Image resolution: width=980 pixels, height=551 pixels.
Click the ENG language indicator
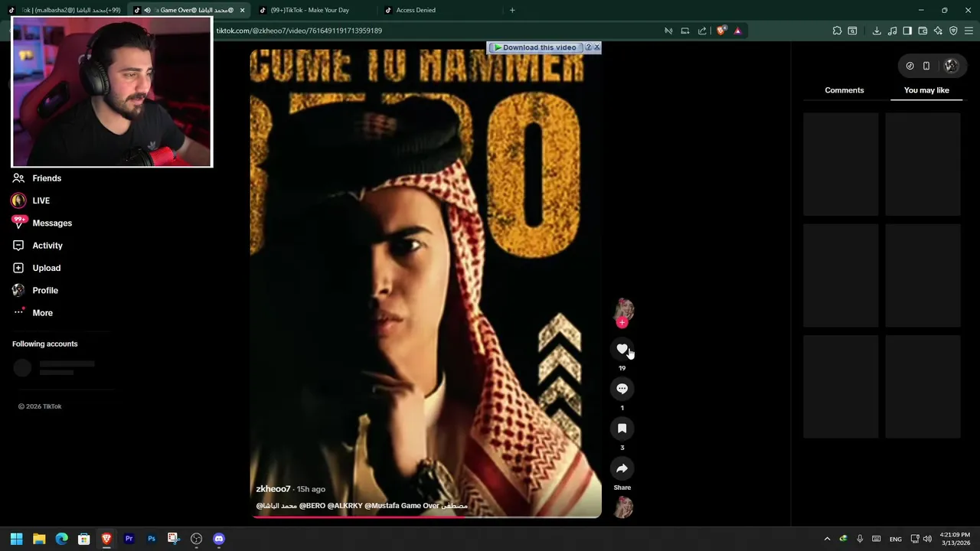895,539
